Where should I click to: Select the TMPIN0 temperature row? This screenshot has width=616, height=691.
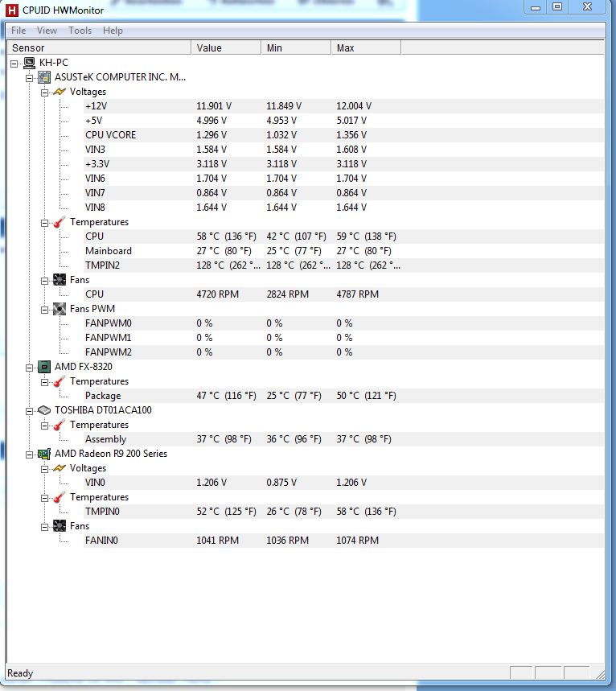(343, 512)
